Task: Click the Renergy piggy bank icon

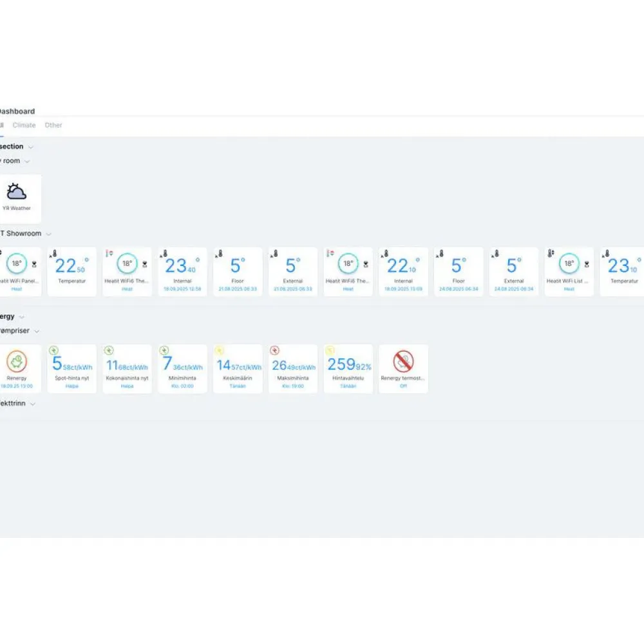Action: [17, 361]
